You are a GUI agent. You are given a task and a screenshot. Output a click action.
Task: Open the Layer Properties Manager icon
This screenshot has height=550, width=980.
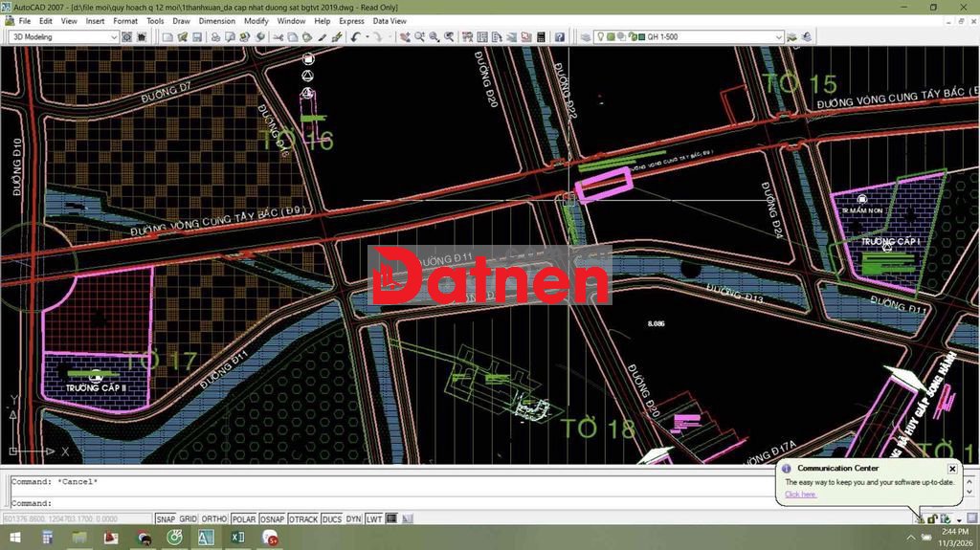pos(586,37)
